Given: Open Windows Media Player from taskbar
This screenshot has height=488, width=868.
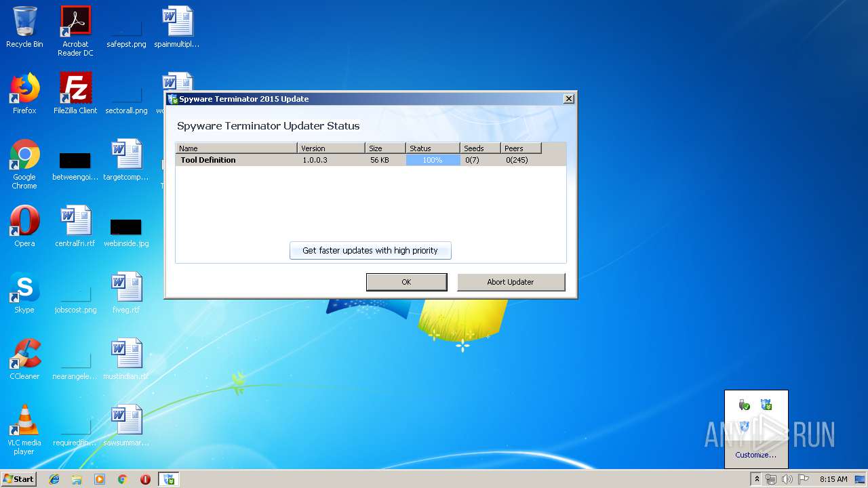Looking at the screenshot, I should 100,479.
